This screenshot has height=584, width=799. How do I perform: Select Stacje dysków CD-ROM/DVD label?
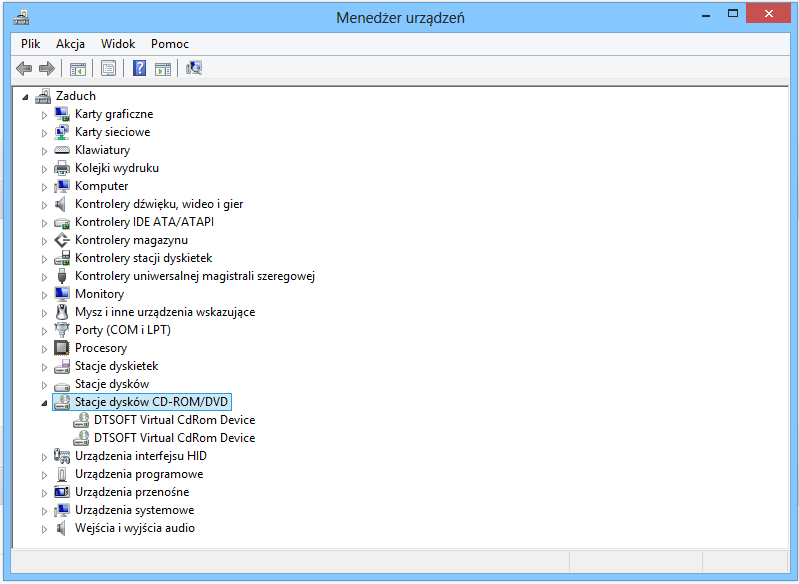151,402
